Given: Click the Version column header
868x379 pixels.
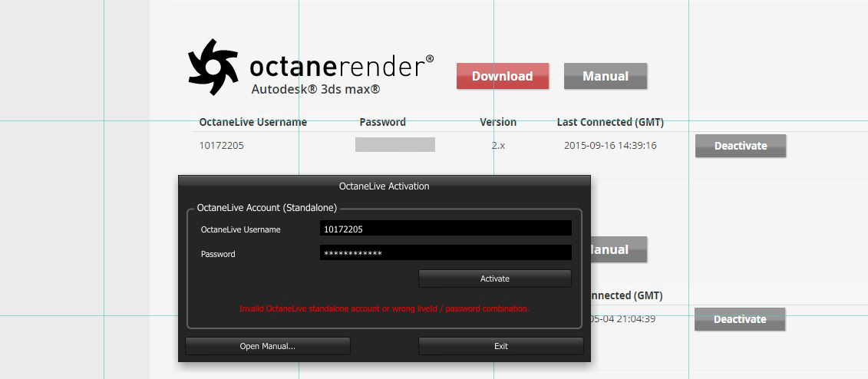Looking at the screenshot, I should click(x=498, y=122).
